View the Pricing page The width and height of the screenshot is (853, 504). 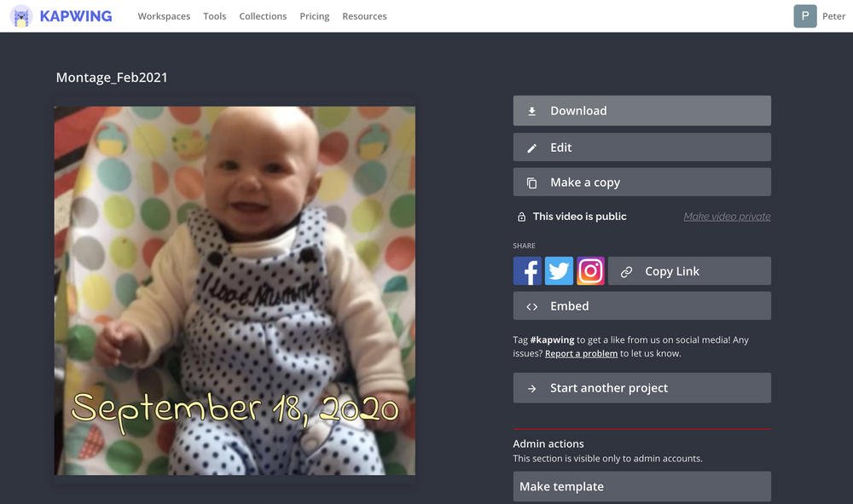[x=315, y=15]
